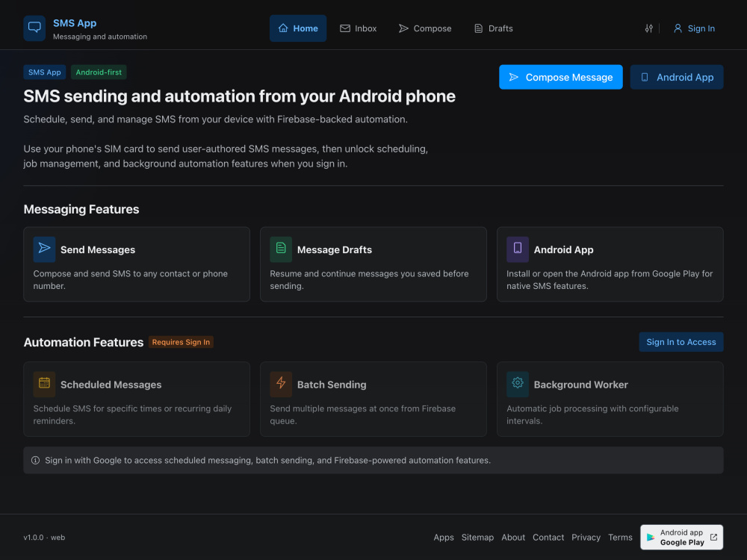Click the Sign in with Google notice text
This screenshot has width=747, height=560.
[x=267, y=460]
